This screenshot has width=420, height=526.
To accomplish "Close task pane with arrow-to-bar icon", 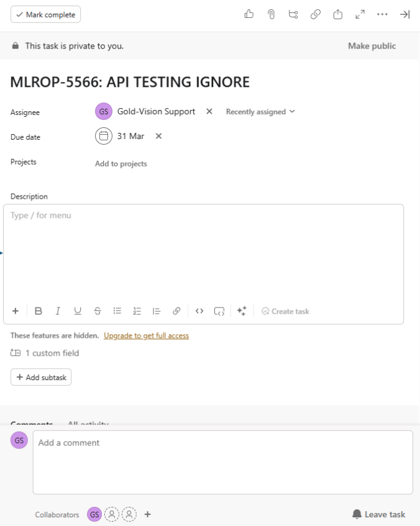I will coord(404,14).
